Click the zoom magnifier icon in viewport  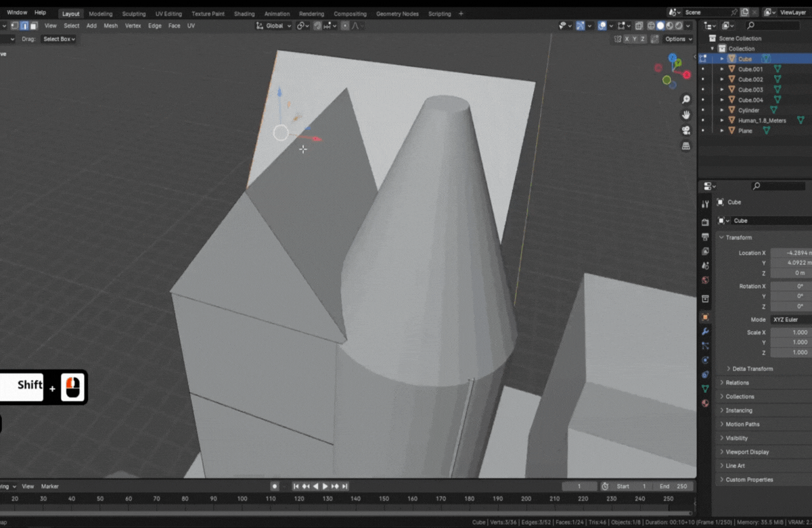coord(686,99)
